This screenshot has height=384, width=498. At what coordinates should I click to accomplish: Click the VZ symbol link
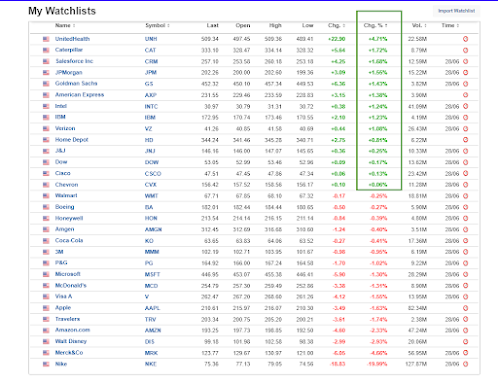point(148,129)
